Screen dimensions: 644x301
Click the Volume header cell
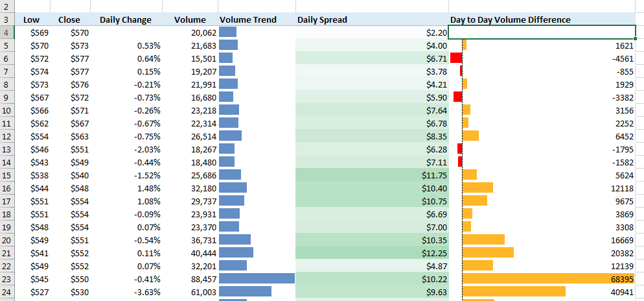pos(190,19)
